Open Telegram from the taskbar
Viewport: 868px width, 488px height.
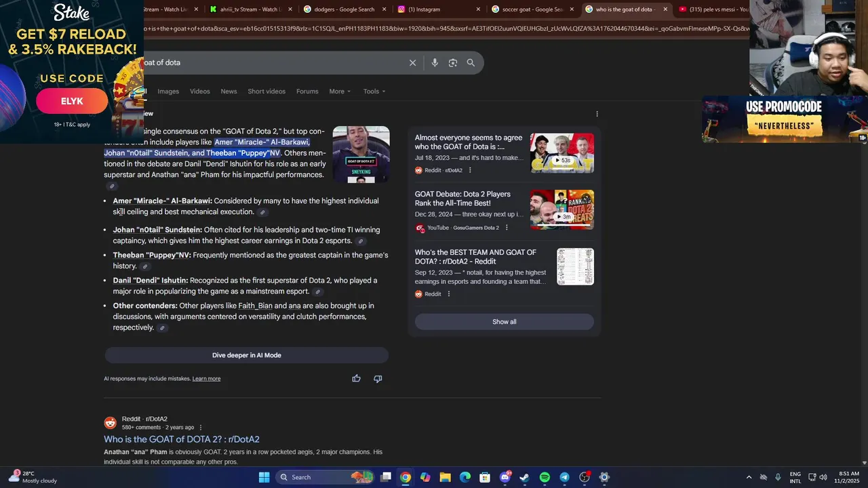coord(564,477)
